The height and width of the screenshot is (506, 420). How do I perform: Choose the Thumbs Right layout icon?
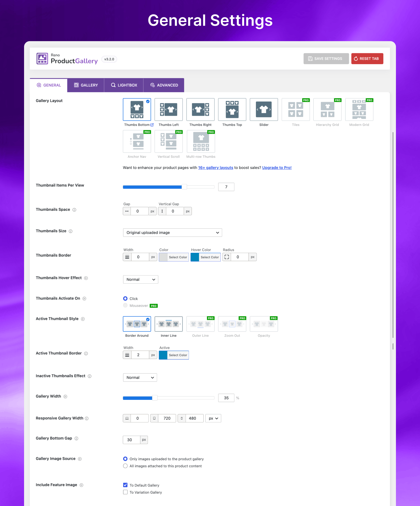(x=200, y=109)
